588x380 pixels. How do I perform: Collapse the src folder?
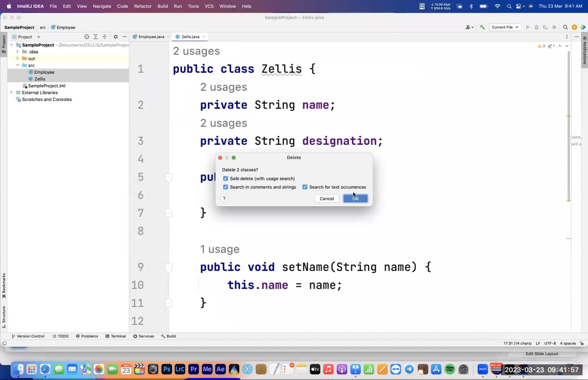[17, 65]
